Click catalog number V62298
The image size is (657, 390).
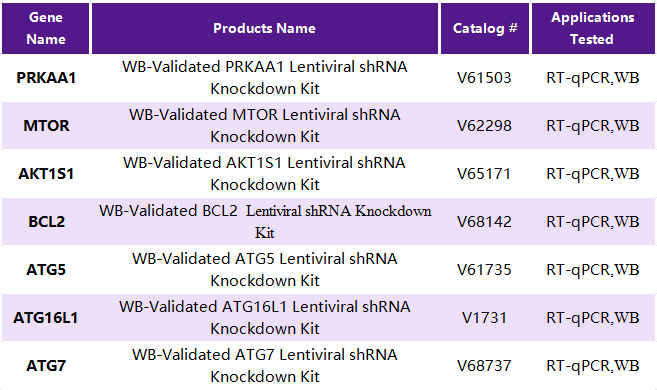(x=484, y=126)
